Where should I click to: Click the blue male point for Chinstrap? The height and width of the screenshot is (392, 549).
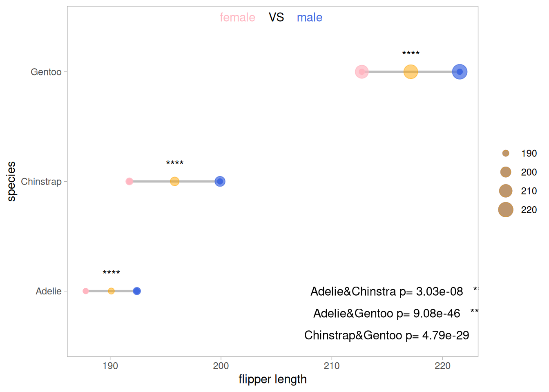(x=220, y=181)
